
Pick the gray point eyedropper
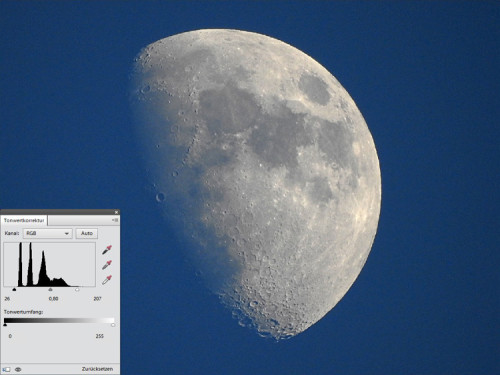107,265
